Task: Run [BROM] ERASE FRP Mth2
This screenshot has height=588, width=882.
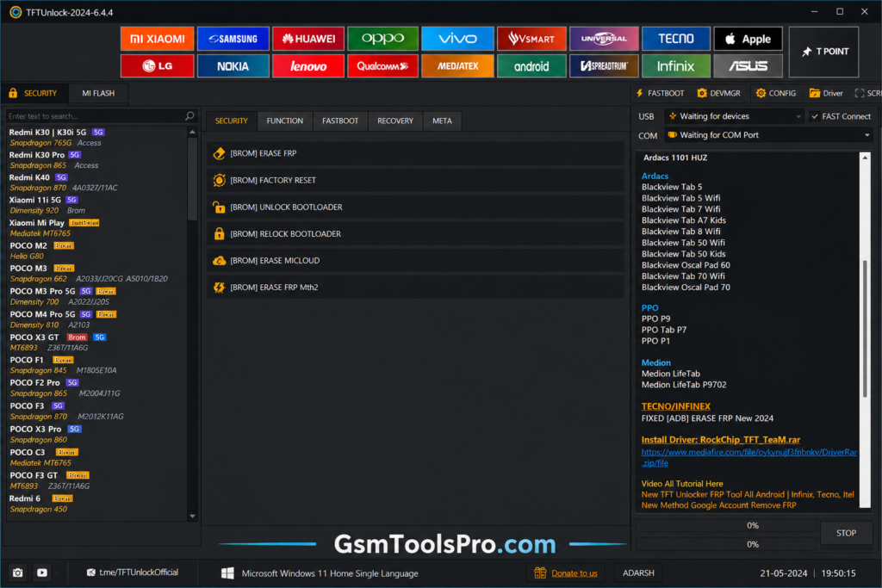Action: 416,288
